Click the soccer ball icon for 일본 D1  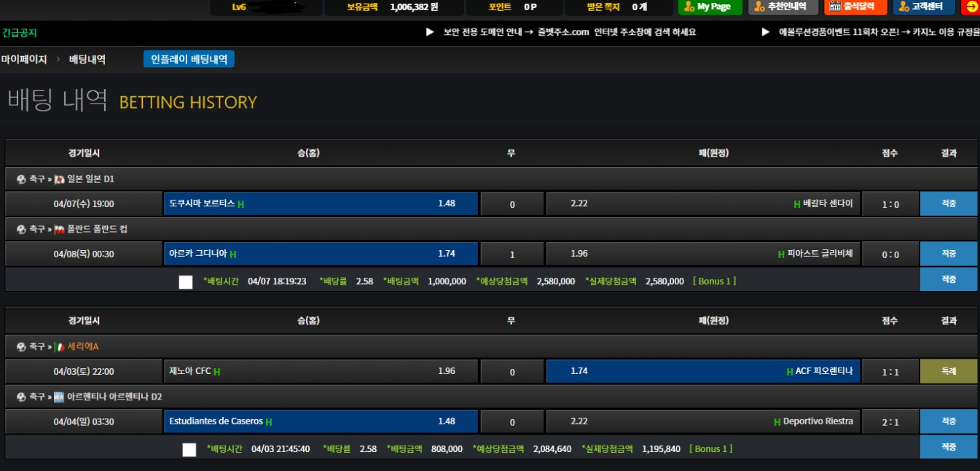[x=21, y=179]
